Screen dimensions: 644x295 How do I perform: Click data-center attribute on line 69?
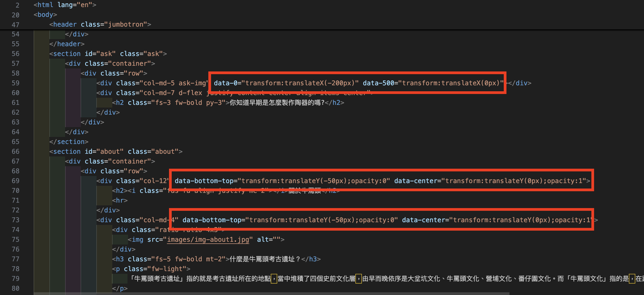point(490,181)
